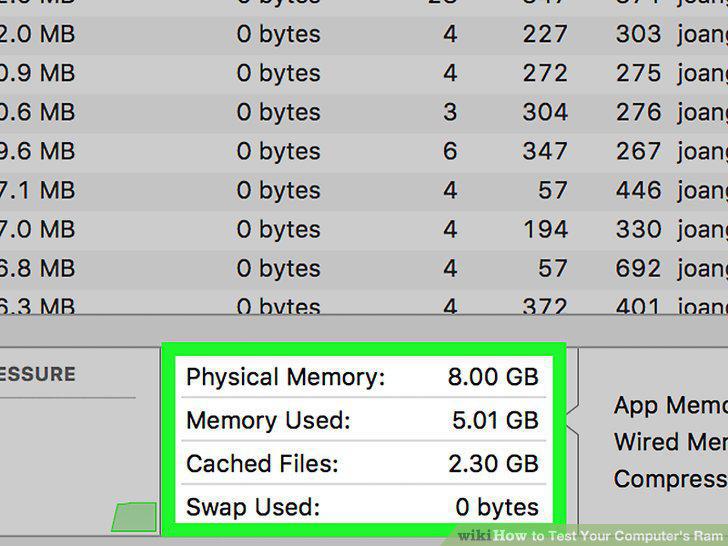Select the row with 0.6 MB and 3 threads
This screenshot has height=546, width=728.
click(364, 113)
